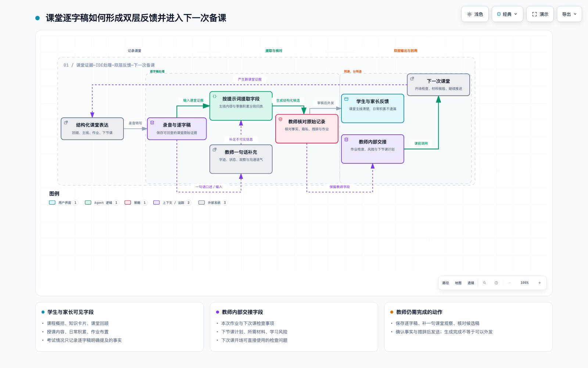The image size is (588, 368).
Task: Click the database icon on 录音与逐字稿
Action: click(x=152, y=123)
